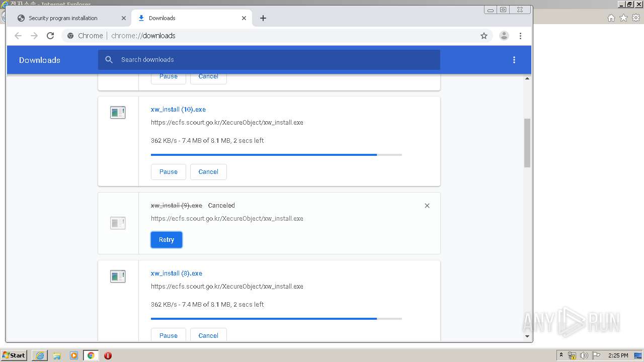The image size is (644, 362).
Task: Open xw_install (8).exe file link
Action: click(177, 274)
